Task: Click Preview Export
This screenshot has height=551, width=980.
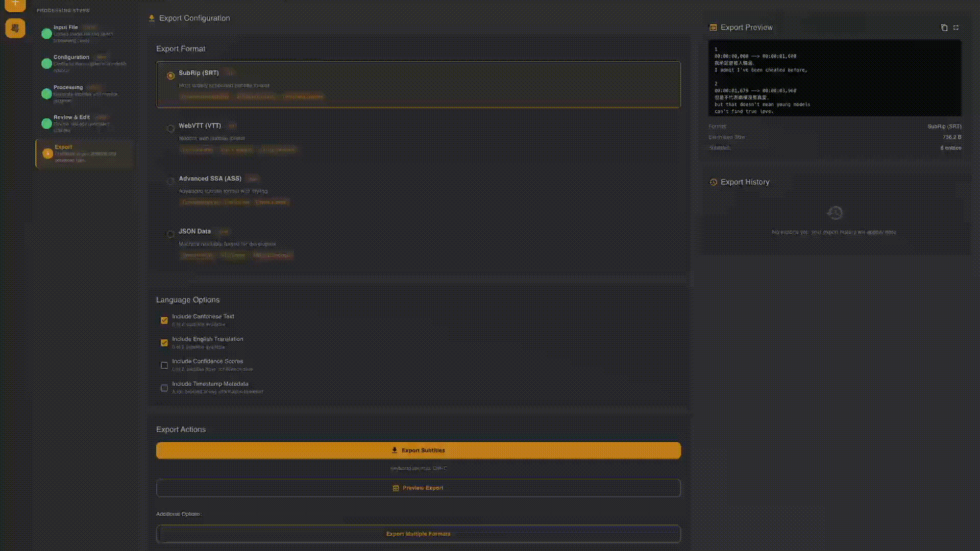Action: [x=418, y=488]
